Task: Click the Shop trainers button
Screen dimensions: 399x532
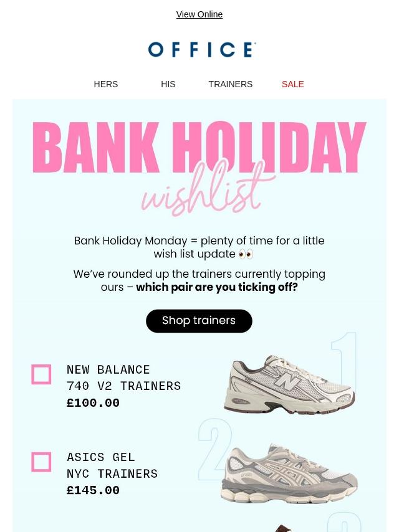Action: (x=199, y=321)
